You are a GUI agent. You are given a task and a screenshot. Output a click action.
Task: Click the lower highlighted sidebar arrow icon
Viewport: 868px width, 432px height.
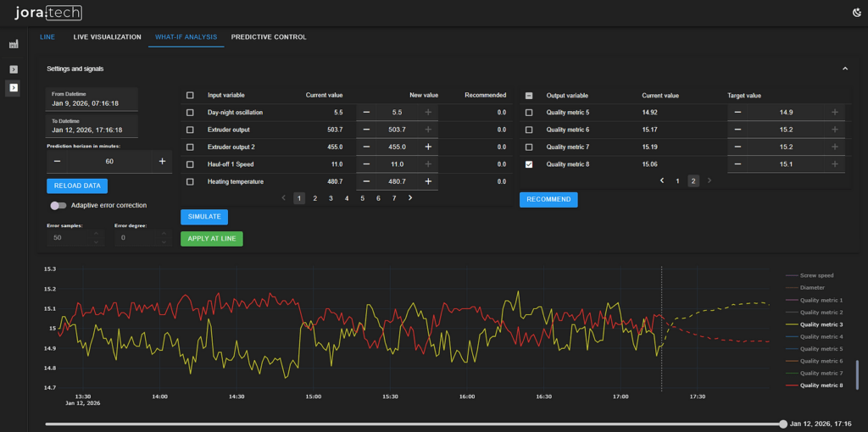point(14,87)
